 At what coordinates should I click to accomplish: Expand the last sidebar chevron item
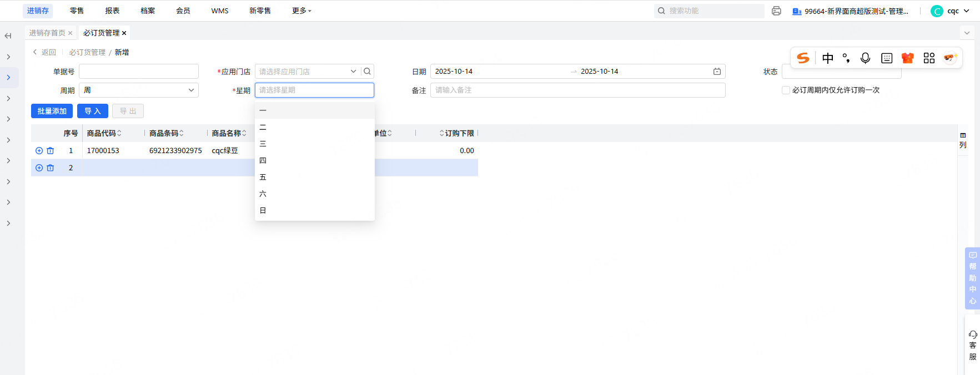pyautogui.click(x=8, y=223)
